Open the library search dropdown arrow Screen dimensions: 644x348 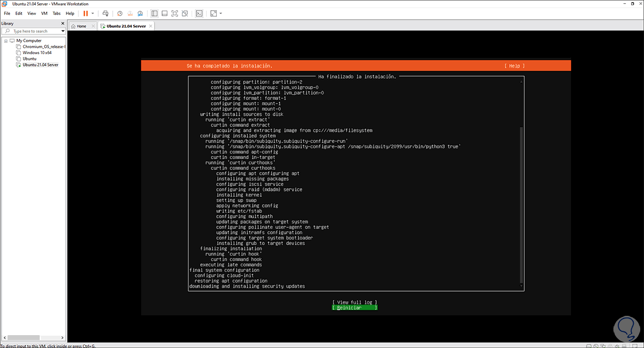coord(63,31)
